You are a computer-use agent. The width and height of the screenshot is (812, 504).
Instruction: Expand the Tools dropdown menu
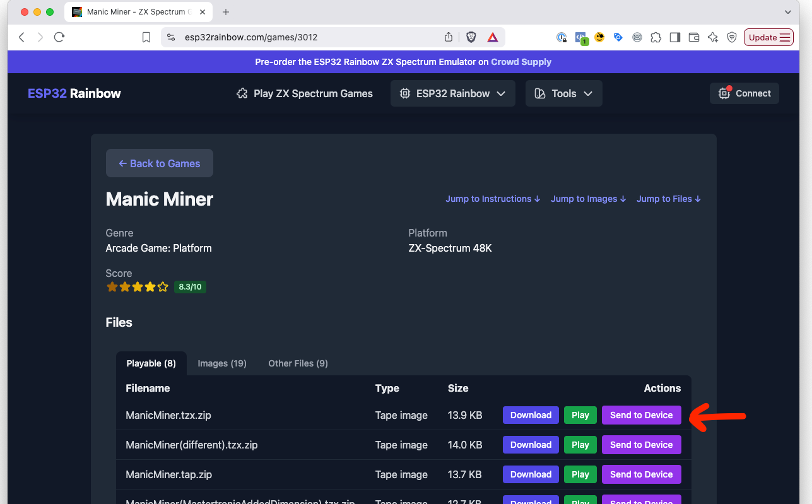click(x=564, y=93)
